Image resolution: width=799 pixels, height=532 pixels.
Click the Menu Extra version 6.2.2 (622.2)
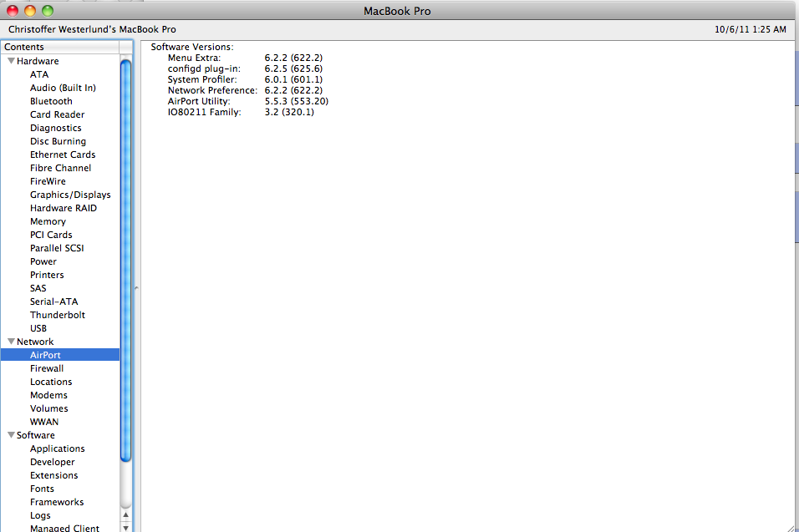(293, 58)
